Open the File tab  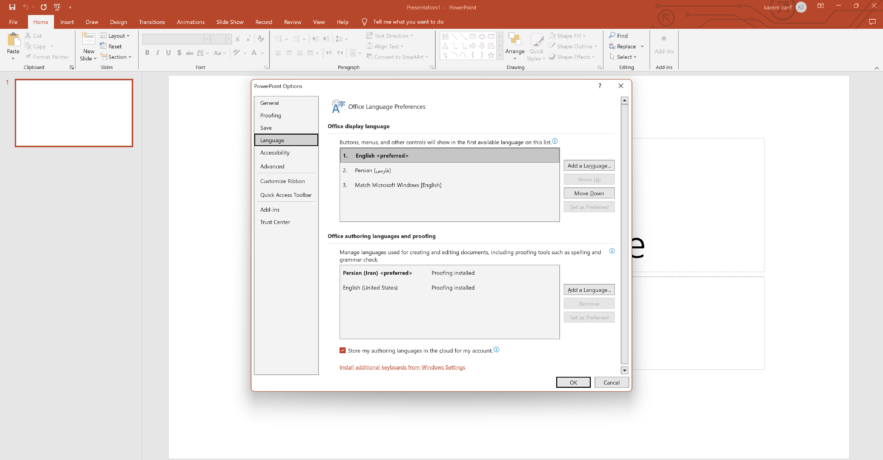[13, 22]
